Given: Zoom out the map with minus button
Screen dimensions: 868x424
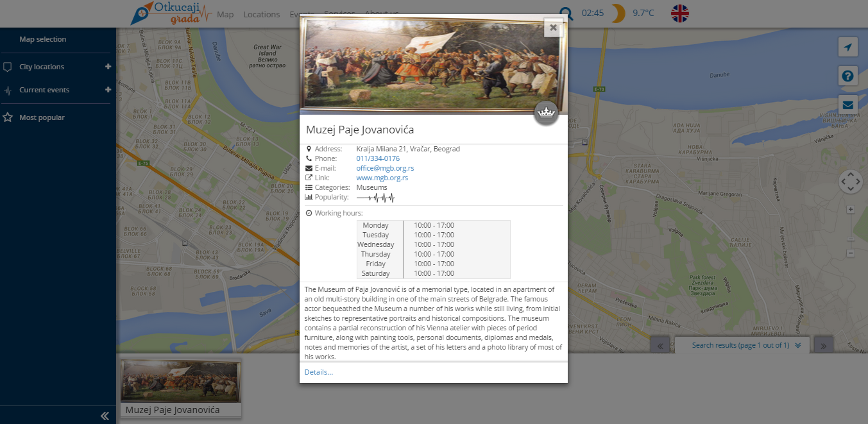Looking at the screenshot, I should 851,253.
